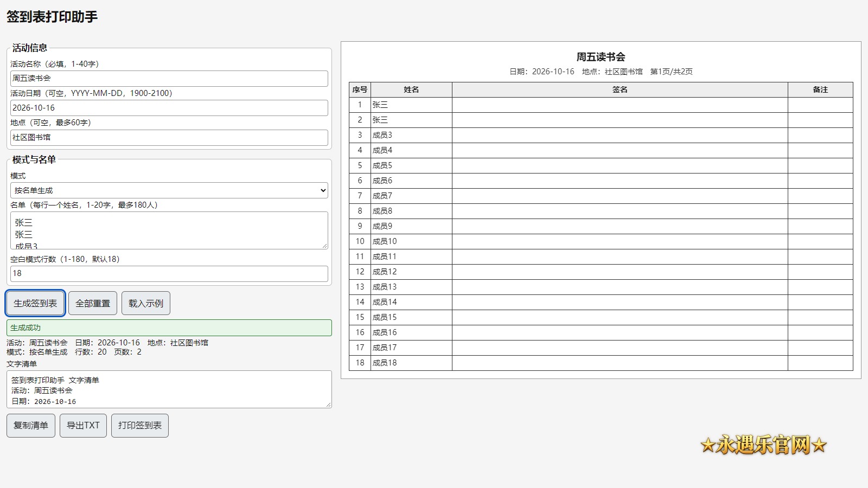Click the 成员16 name cell
Viewport: 868px width, 488px height.
[x=411, y=333]
